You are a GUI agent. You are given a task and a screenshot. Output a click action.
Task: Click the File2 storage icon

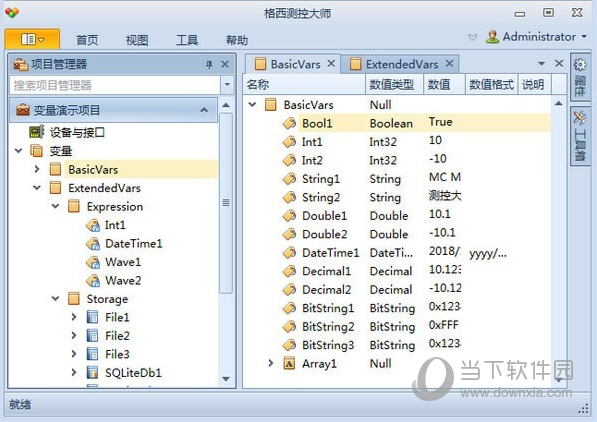93,335
